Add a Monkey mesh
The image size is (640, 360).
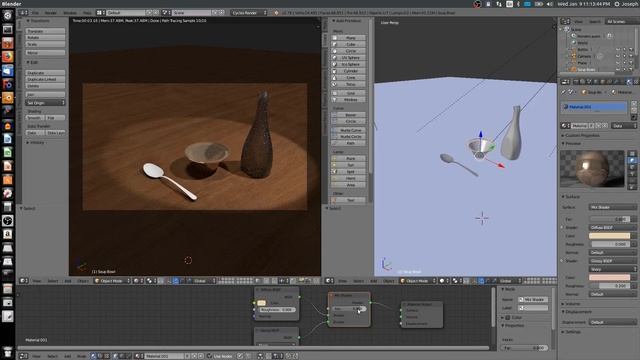click(x=348, y=100)
